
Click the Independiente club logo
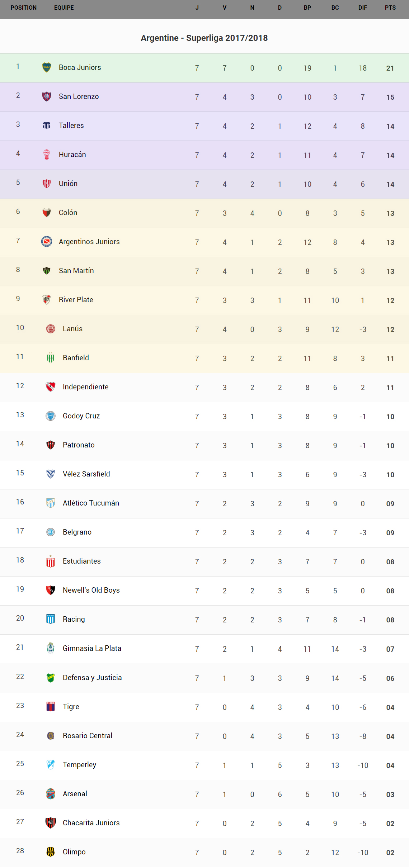[x=51, y=386]
